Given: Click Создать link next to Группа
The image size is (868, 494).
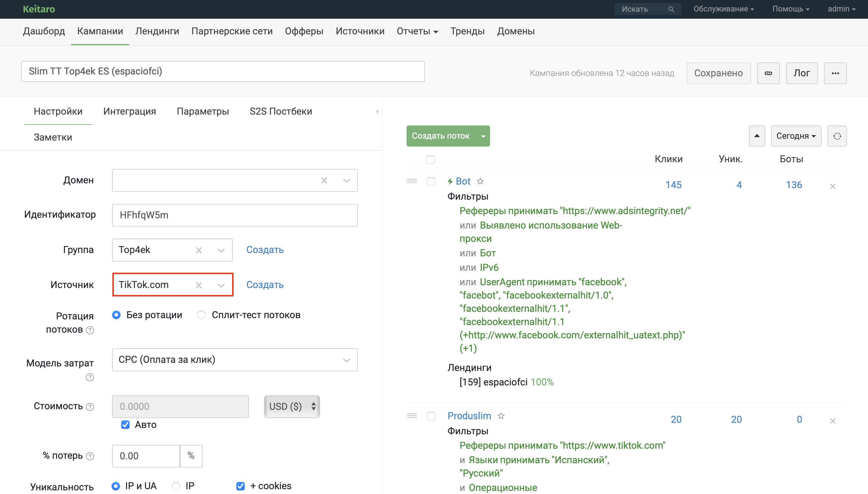Looking at the screenshot, I should (x=265, y=250).
